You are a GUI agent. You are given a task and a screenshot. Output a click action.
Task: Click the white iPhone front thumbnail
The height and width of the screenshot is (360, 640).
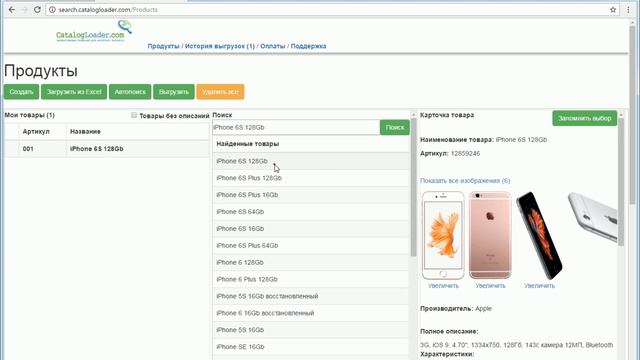tap(443, 235)
